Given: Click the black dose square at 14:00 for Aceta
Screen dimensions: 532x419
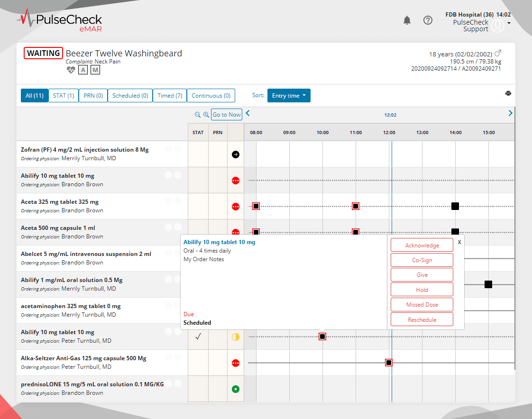Looking at the screenshot, I should [455, 206].
